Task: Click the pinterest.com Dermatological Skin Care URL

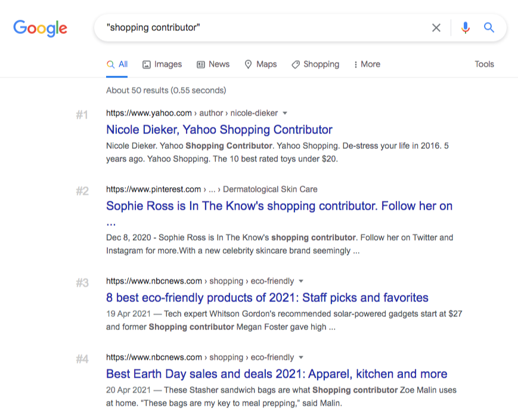Action: [212, 189]
